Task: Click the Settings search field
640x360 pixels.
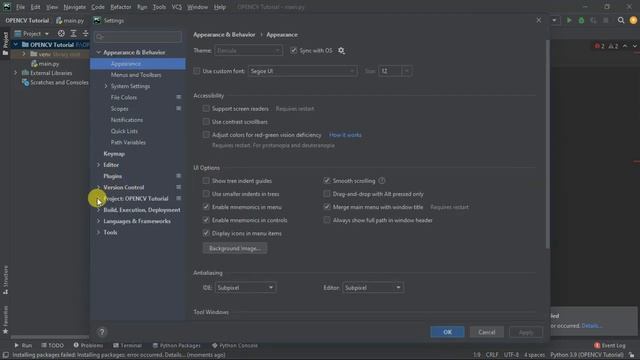Action: click(x=138, y=37)
